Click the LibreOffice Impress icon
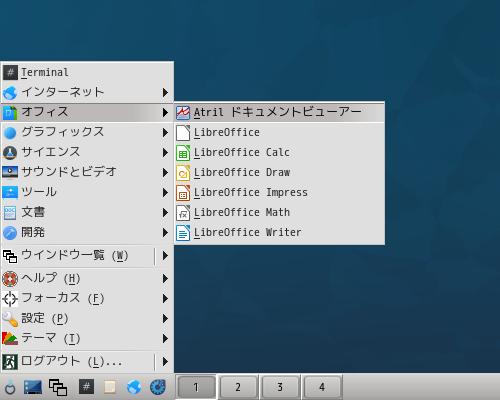500x400 pixels. [x=183, y=192]
